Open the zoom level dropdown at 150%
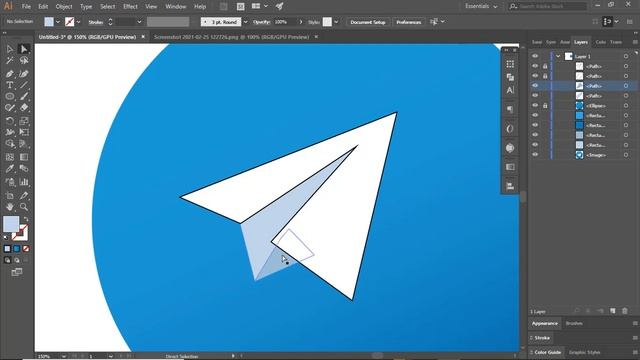The width and height of the screenshot is (640, 360). click(x=64, y=356)
